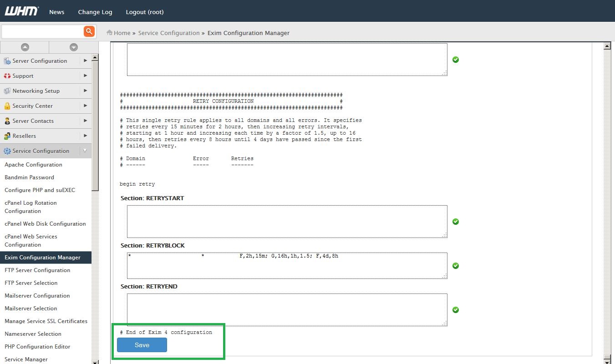615x364 pixels.
Task: Click the sidebar search input field
Action: click(42, 31)
